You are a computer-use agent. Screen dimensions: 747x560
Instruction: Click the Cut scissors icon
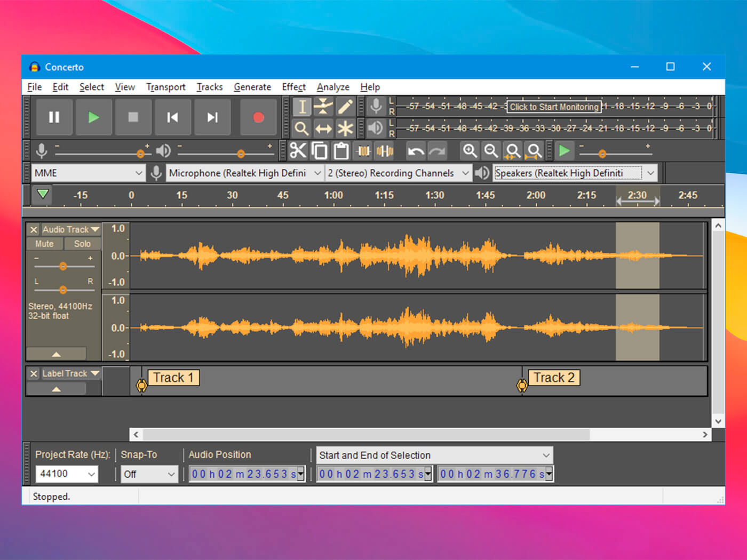tap(298, 151)
